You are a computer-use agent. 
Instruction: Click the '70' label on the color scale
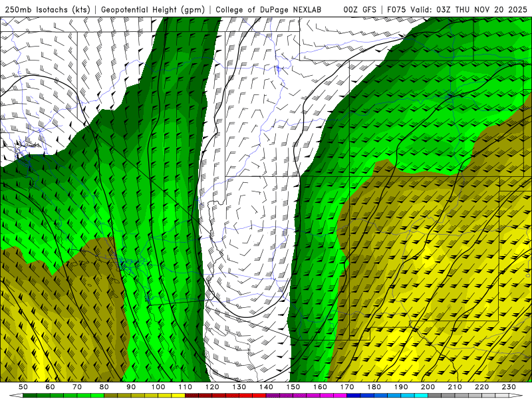click(77, 387)
